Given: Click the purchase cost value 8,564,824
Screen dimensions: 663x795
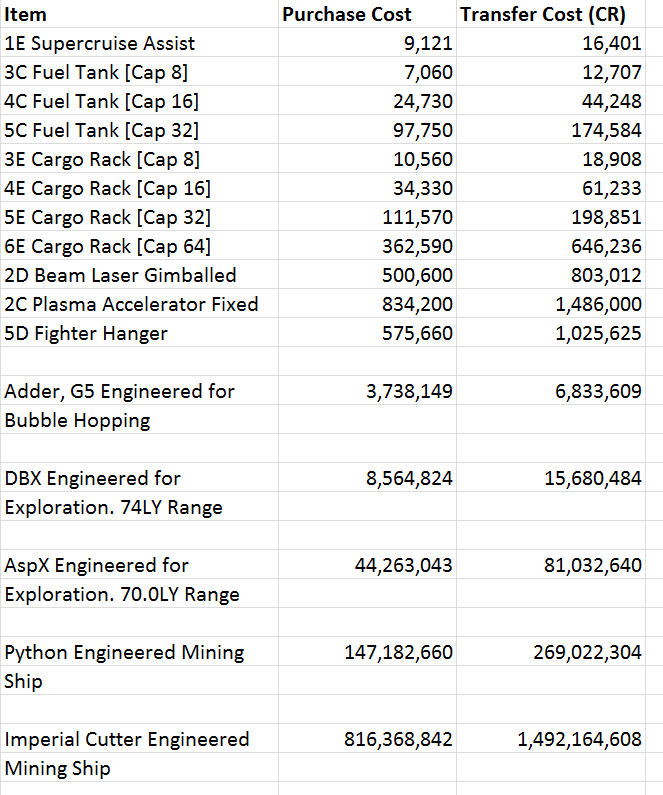Looking at the screenshot, I should tap(409, 478).
